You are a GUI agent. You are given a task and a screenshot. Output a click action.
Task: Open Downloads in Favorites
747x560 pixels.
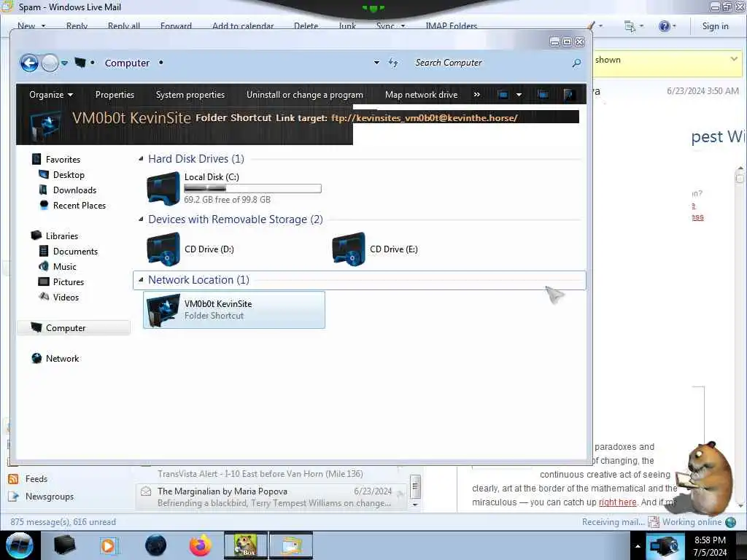[x=74, y=190]
